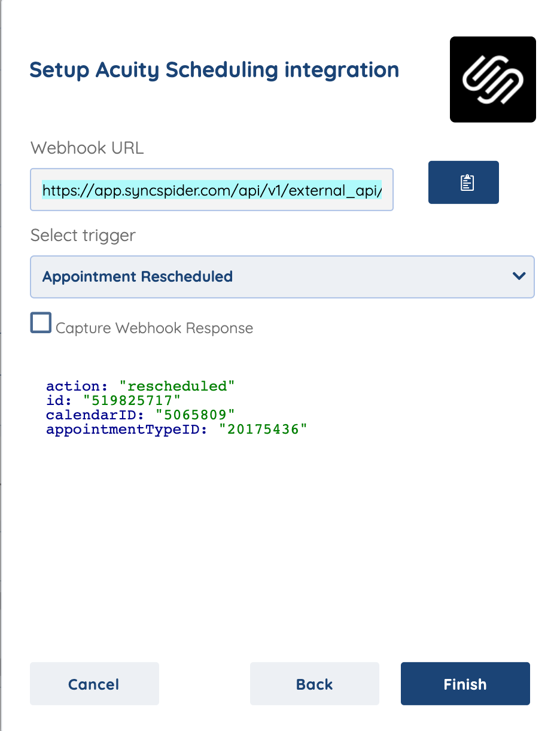Screen dimensions: 560x731
Task: Enable Capture Webhook Response checkbox
Action: 41,323
